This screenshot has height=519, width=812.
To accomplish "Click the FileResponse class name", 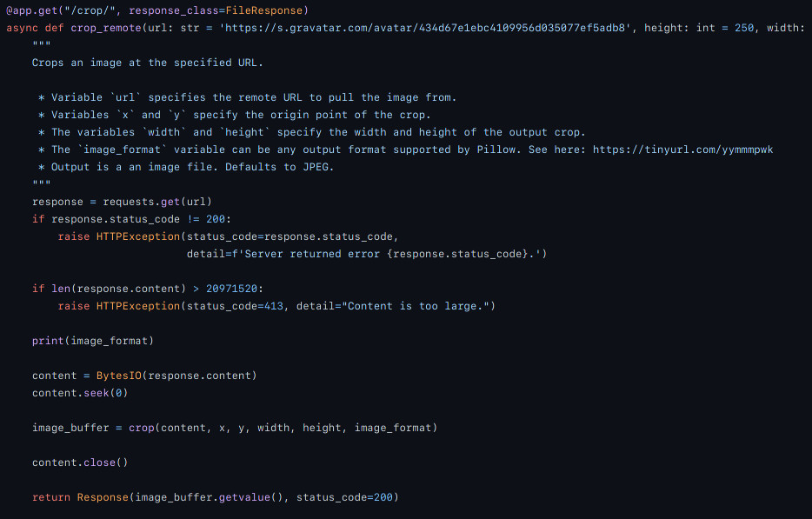I will point(263,10).
